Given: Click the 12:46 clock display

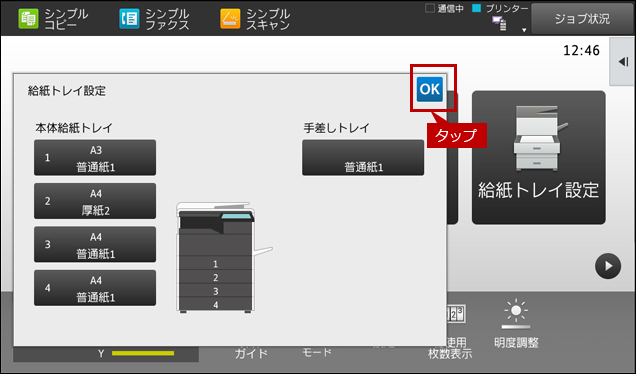Looking at the screenshot, I should pyautogui.click(x=581, y=51).
